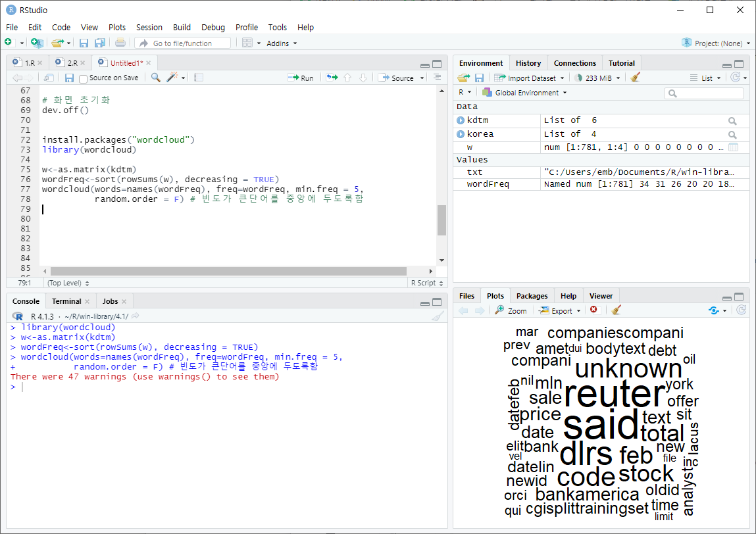Open Find/Replace magnifier in editor
Viewport: 756px width, 534px height.
tap(156, 78)
